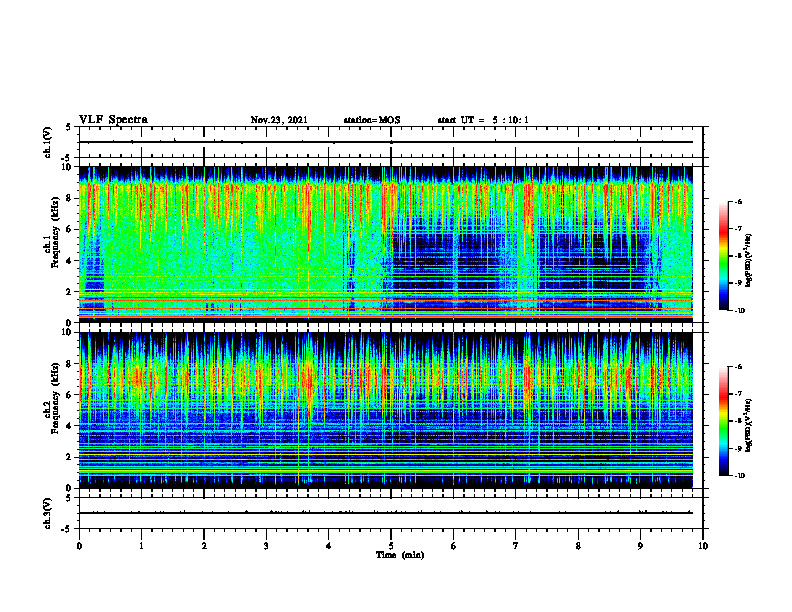This screenshot has width=792, height=612.
Task: Click the ch.1 voltage waveform trace
Action: [386, 142]
